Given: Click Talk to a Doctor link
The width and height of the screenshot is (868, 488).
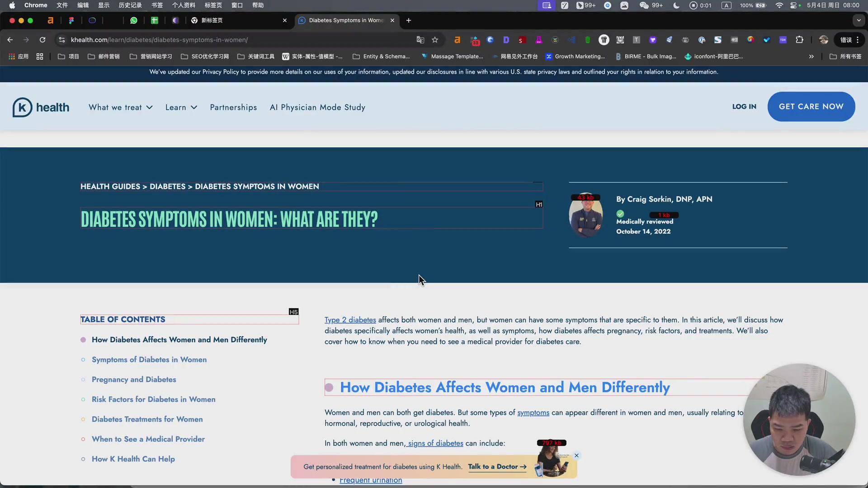Looking at the screenshot, I should pos(497,467).
